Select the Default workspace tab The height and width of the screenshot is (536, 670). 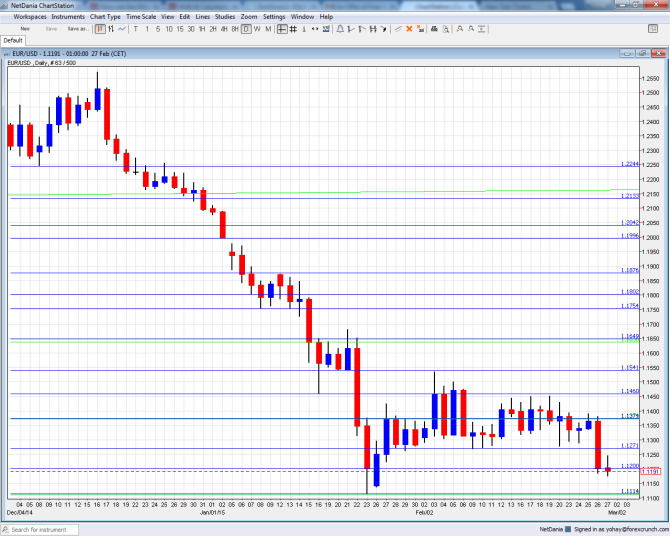point(13,40)
